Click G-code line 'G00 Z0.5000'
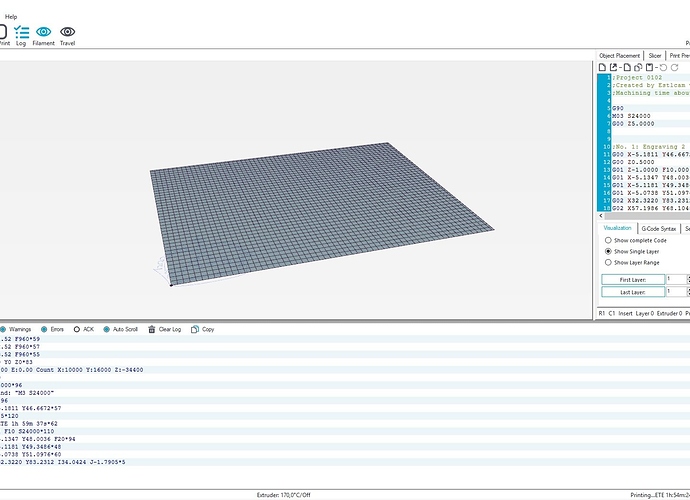This screenshot has height=500, width=690. 633,162
